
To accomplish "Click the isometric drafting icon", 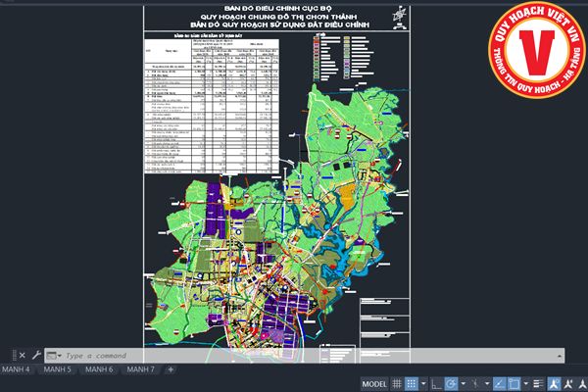I will 476,383.
